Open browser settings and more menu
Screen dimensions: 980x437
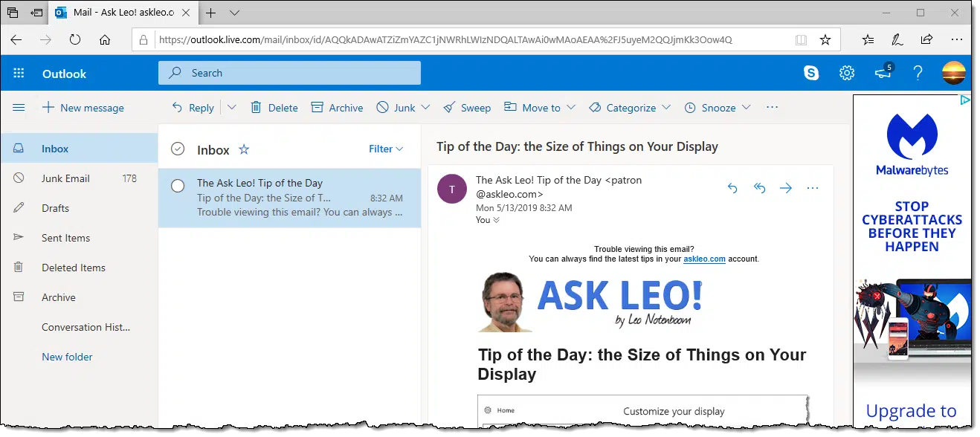pyautogui.click(x=956, y=40)
